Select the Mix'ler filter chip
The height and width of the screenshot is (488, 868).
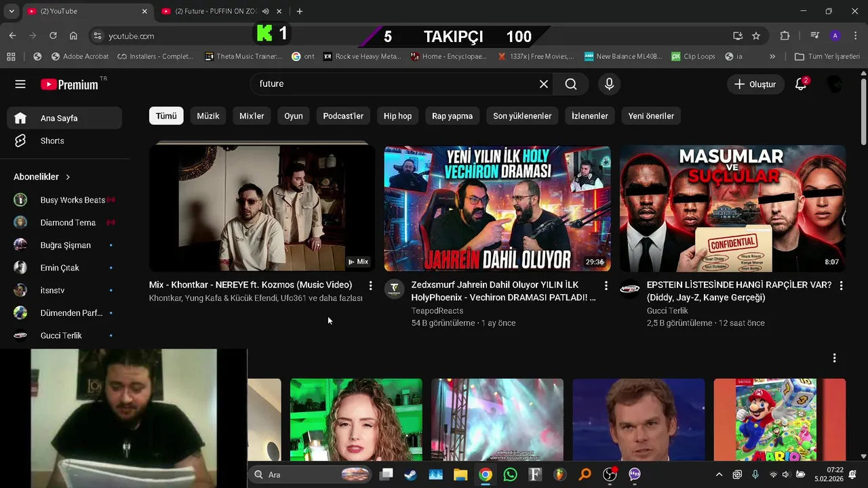pos(252,116)
